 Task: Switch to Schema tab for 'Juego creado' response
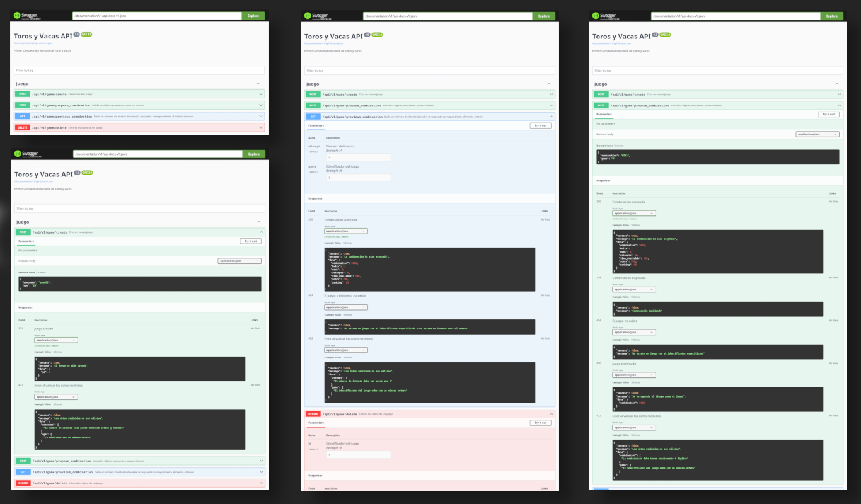[57, 352]
